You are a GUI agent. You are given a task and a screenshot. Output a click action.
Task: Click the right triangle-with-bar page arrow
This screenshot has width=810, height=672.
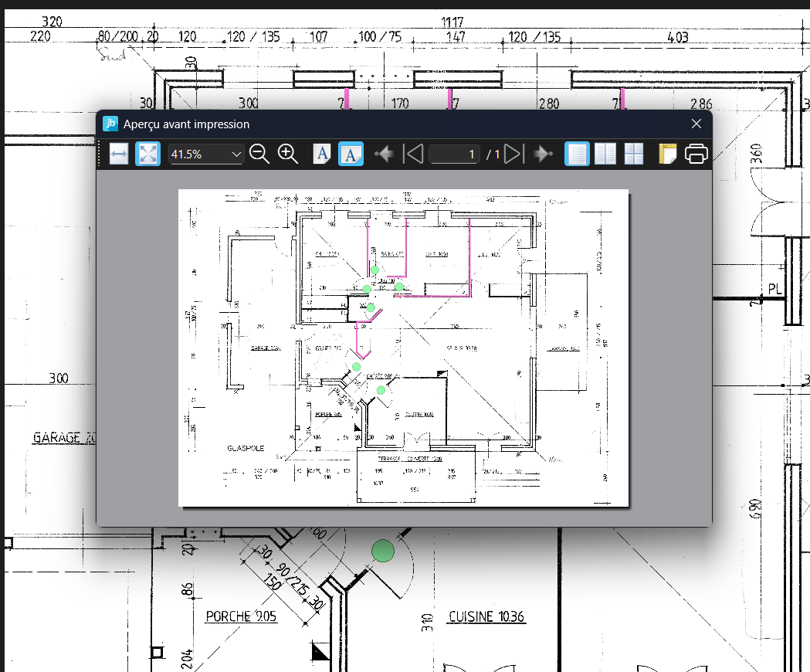pyautogui.click(x=514, y=154)
